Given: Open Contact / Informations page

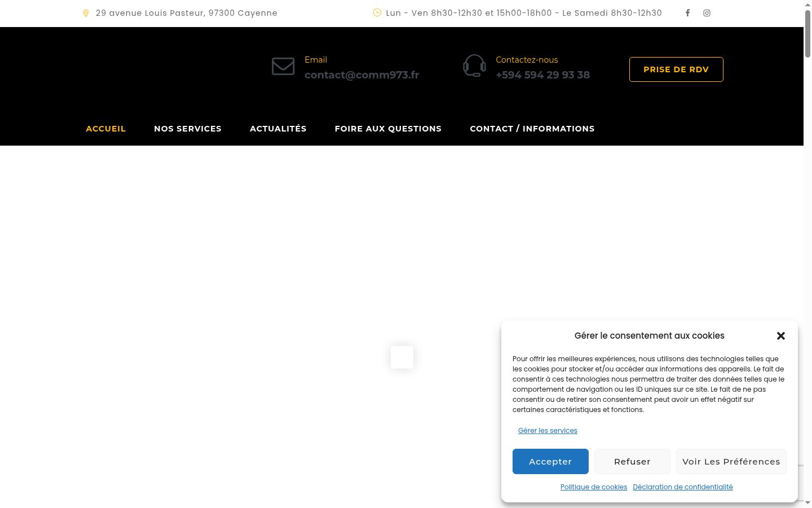Looking at the screenshot, I should pos(532,129).
